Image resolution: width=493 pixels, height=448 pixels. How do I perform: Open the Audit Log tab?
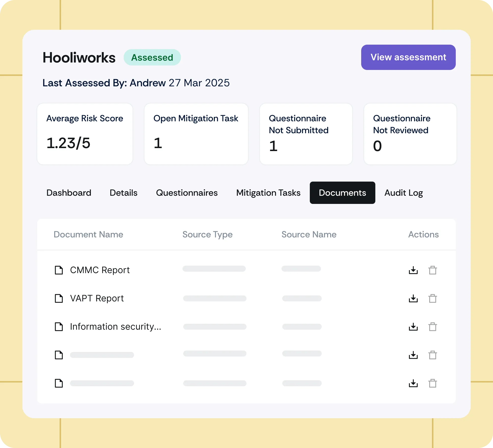point(403,193)
